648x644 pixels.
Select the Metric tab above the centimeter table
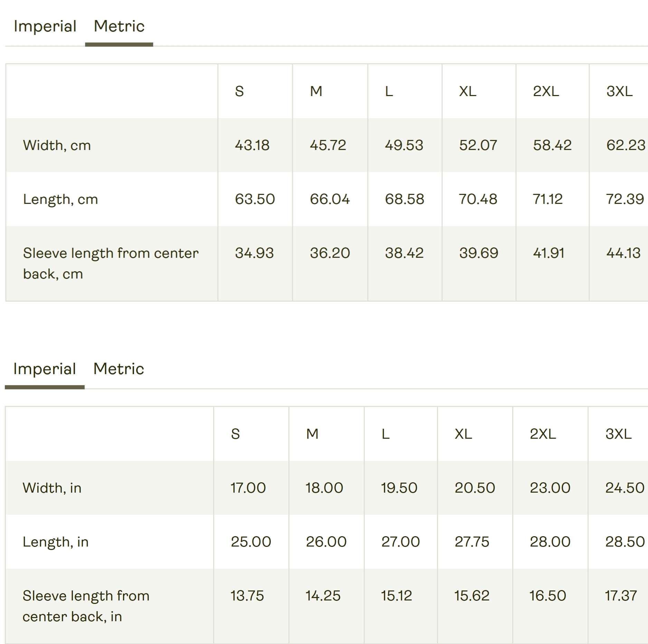[119, 27]
